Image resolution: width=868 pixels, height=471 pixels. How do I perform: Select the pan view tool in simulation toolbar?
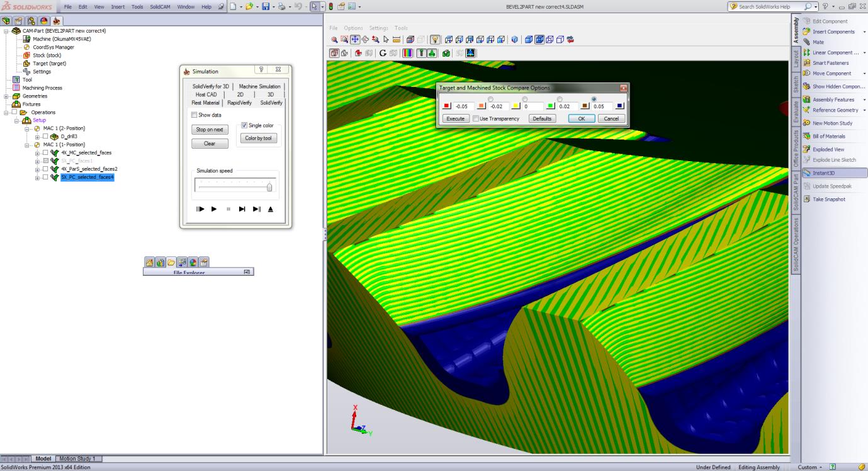pos(354,40)
